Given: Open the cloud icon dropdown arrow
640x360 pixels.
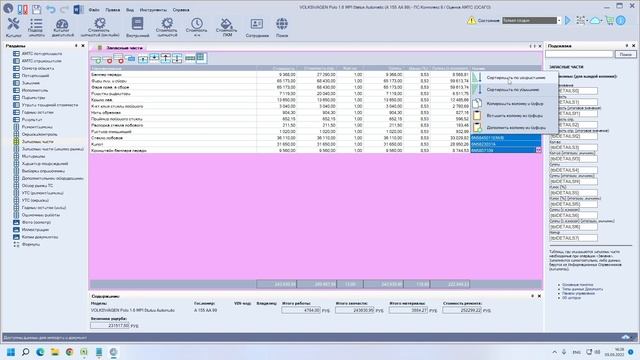Looking at the screenshot, I should click(x=601, y=20).
